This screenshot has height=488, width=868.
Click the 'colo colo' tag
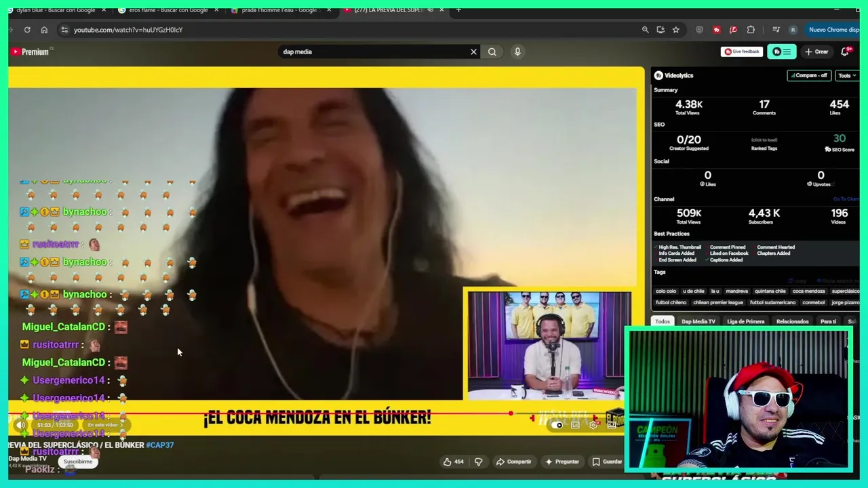pos(666,291)
